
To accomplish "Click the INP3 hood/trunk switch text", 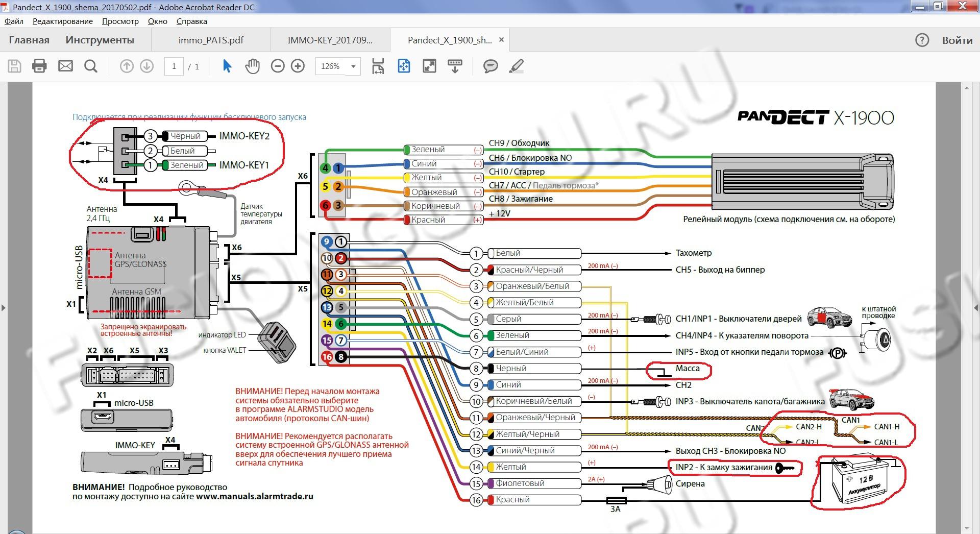I will 750,401.
